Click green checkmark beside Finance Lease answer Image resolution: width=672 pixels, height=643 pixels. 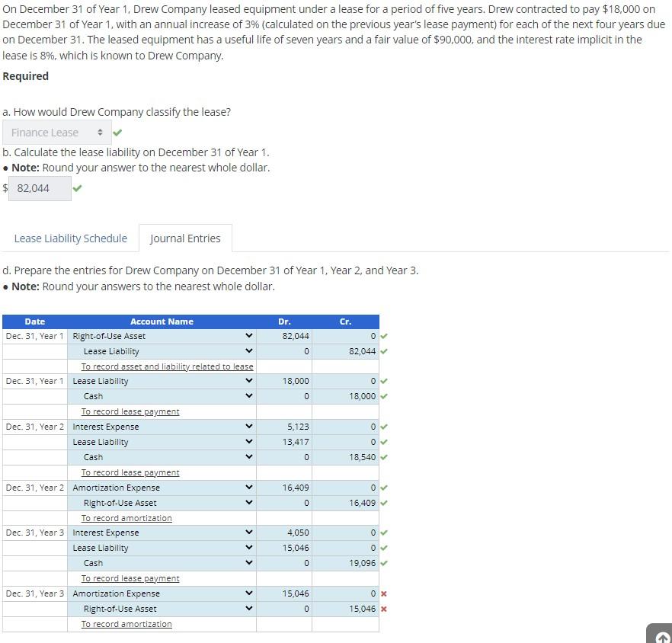pos(116,132)
